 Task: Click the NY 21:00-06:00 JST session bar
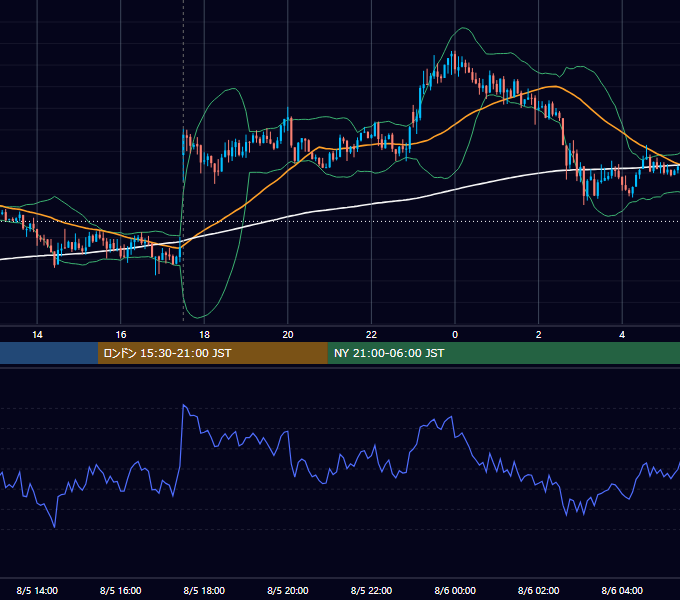tap(503, 353)
